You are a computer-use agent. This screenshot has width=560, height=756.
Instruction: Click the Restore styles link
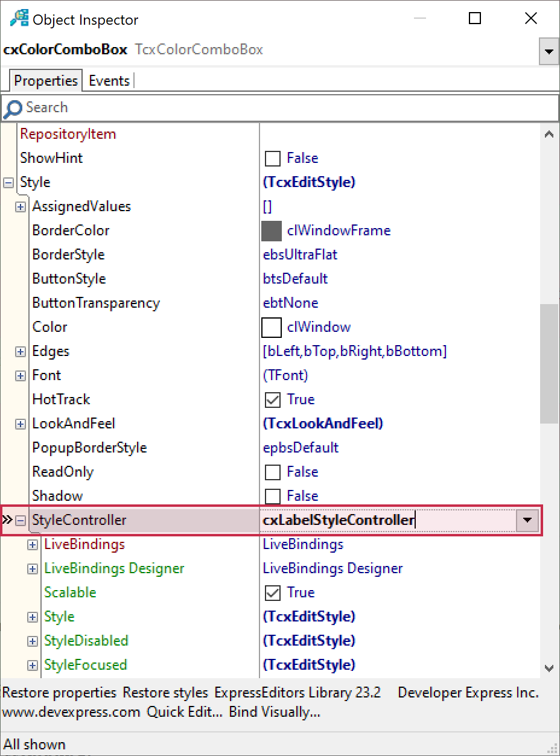pos(165,693)
